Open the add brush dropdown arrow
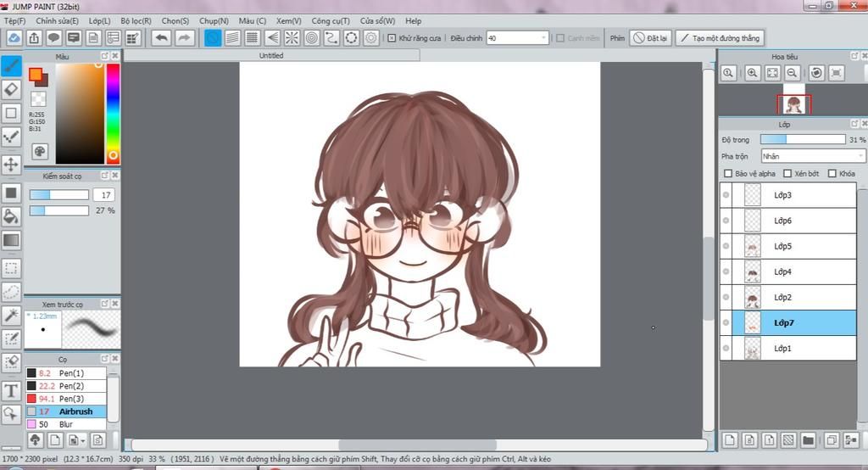The height and width of the screenshot is (470, 868). pyautogui.click(x=82, y=441)
